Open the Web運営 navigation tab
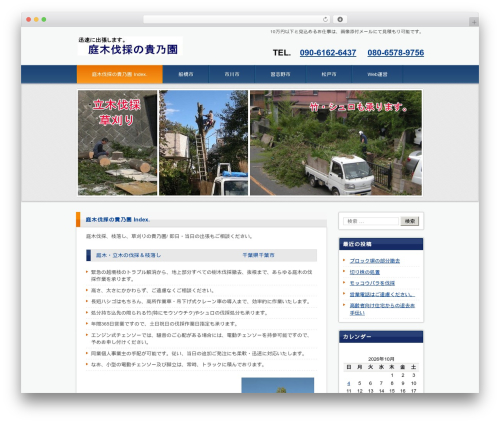500x423 pixels. [377, 74]
